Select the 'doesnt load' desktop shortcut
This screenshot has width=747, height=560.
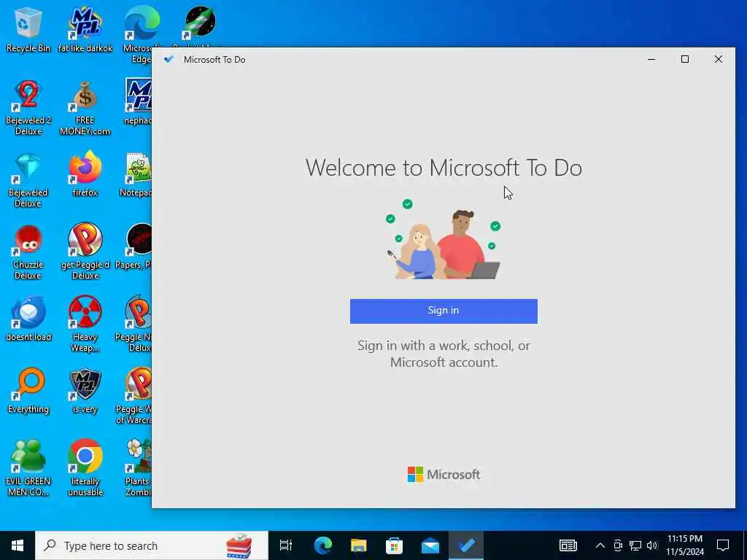(28, 319)
